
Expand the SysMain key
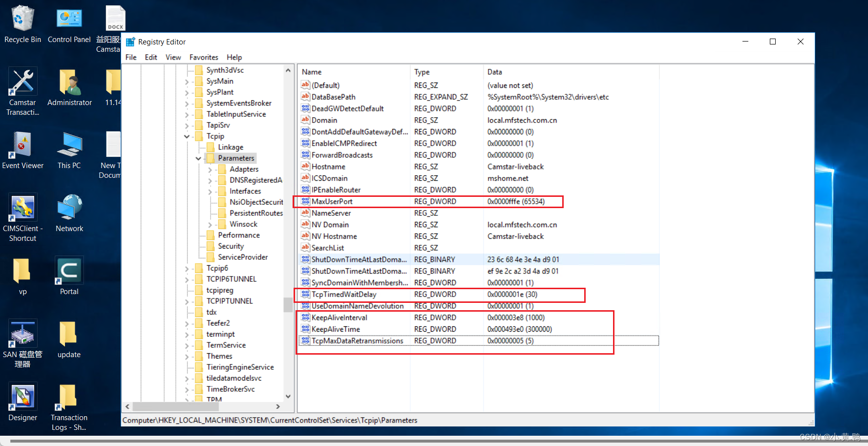point(187,82)
